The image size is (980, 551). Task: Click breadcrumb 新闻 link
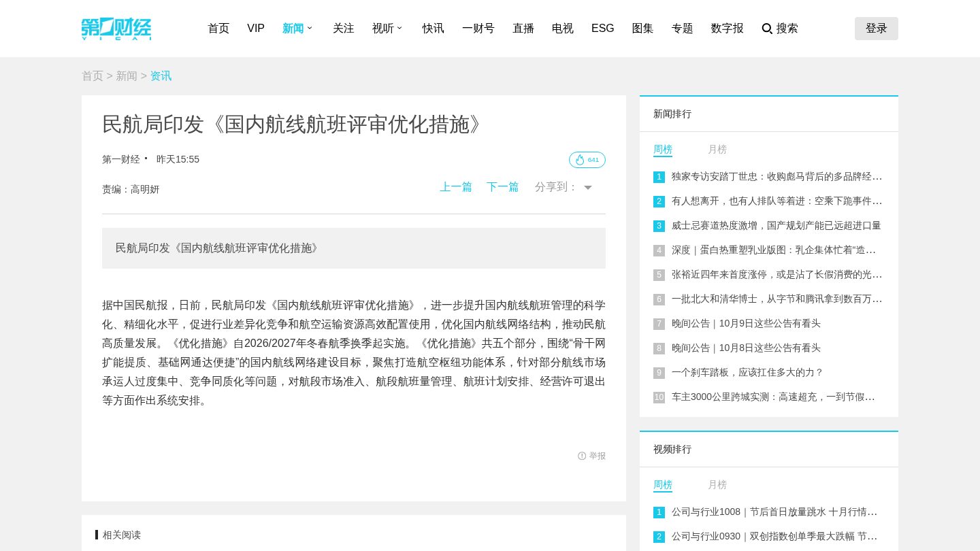tap(127, 76)
